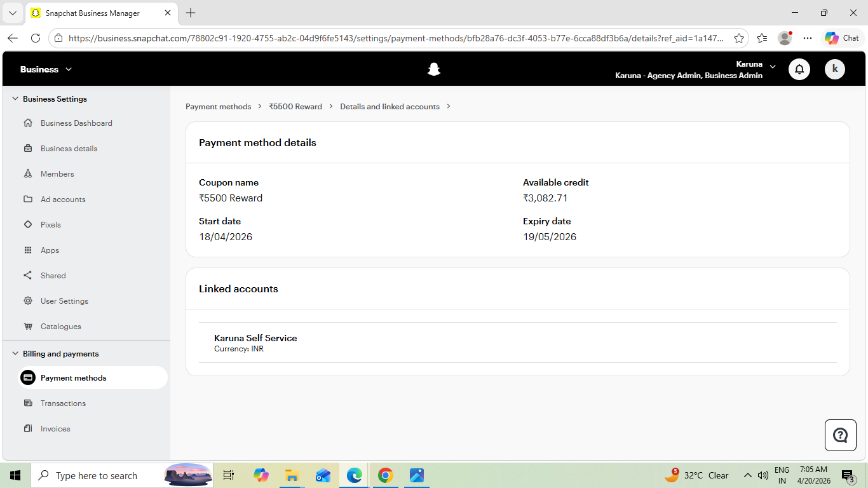The height and width of the screenshot is (488, 868).
Task: Open Pixels from the sidebar
Action: tap(51, 225)
